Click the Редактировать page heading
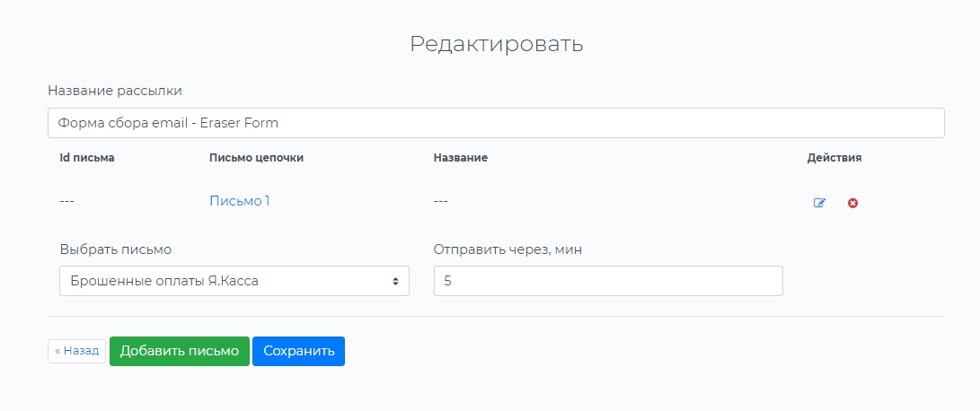Screen dimensions: 980x411 pyautogui.click(x=496, y=44)
